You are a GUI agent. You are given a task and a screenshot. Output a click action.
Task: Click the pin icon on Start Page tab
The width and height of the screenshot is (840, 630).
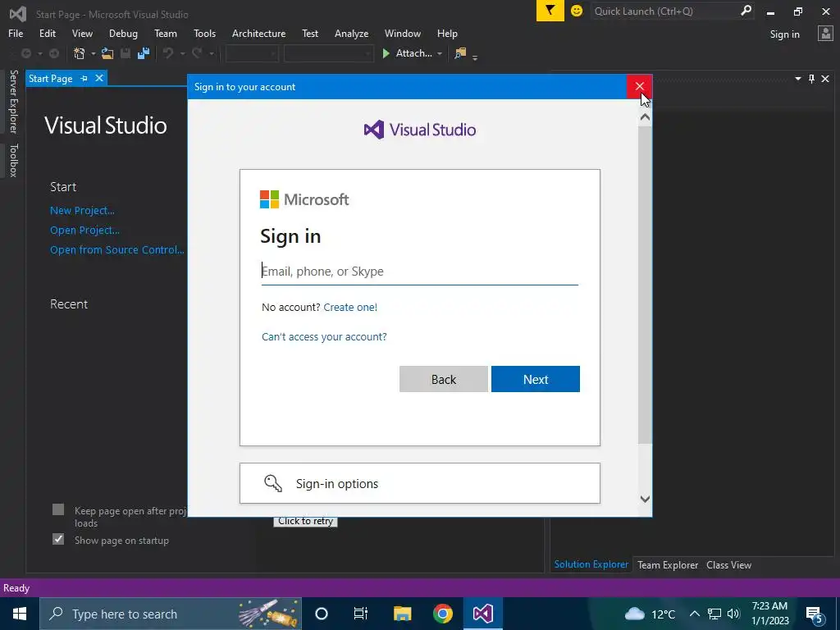pyautogui.click(x=84, y=78)
